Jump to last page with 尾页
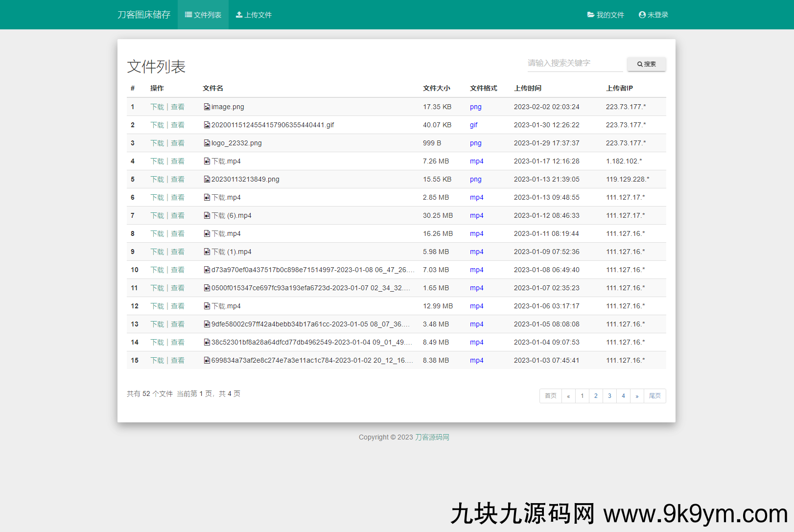The width and height of the screenshot is (794, 532). click(654, 396)
